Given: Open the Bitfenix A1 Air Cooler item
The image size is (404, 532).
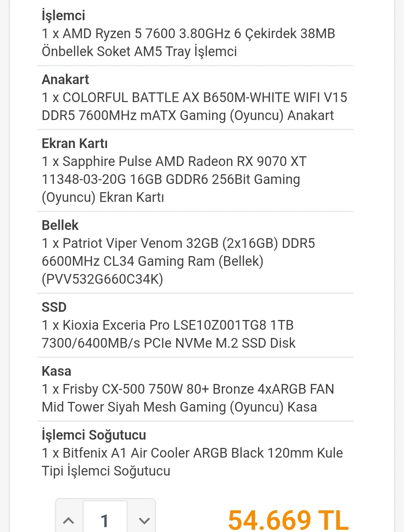Looking at the screenshot, I should 192,462.
